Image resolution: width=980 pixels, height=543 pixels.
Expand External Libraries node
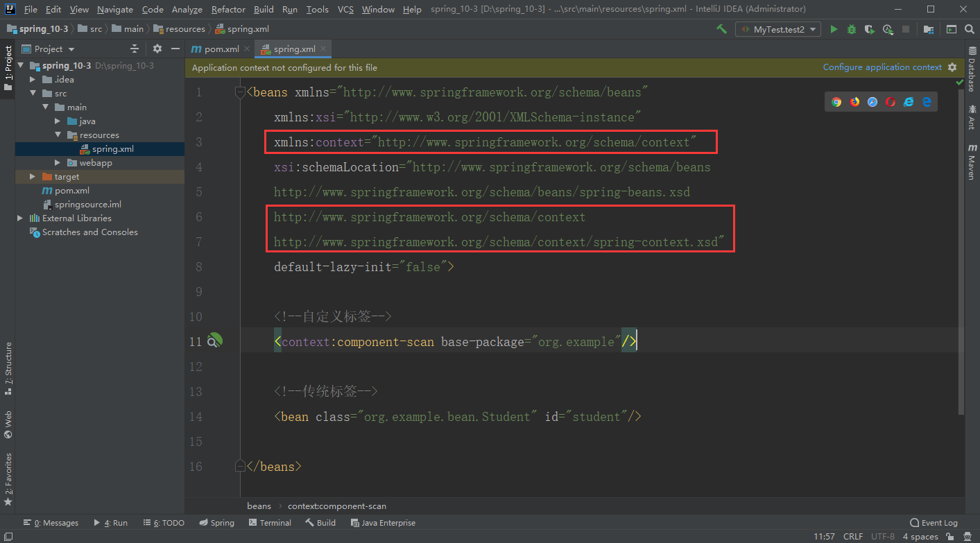20,218
